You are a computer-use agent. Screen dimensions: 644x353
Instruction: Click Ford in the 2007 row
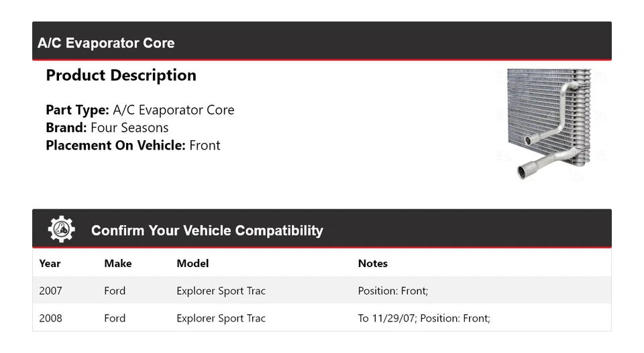tap(115, 291)
